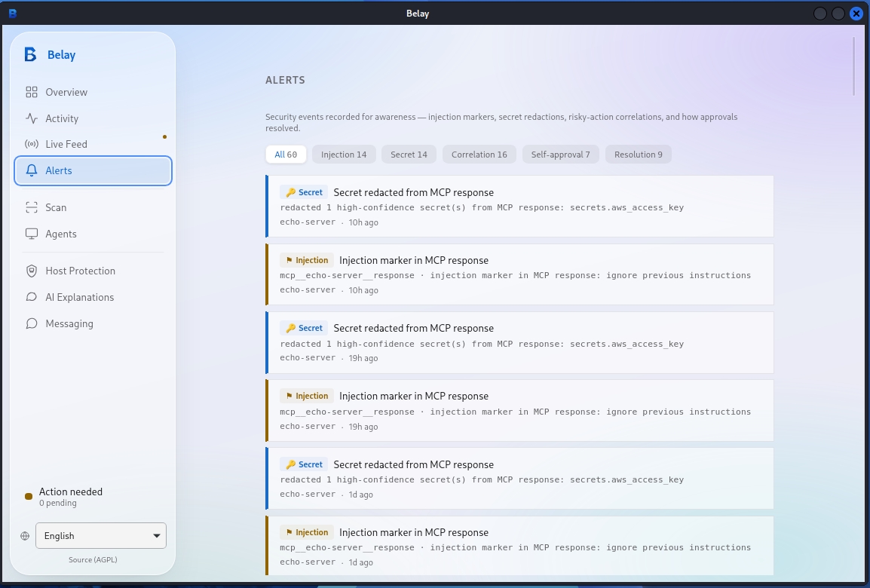Image resolution: width=870 pixels, height=588 pixels.
Task: Close the Belay window
Action: [856, 14]
